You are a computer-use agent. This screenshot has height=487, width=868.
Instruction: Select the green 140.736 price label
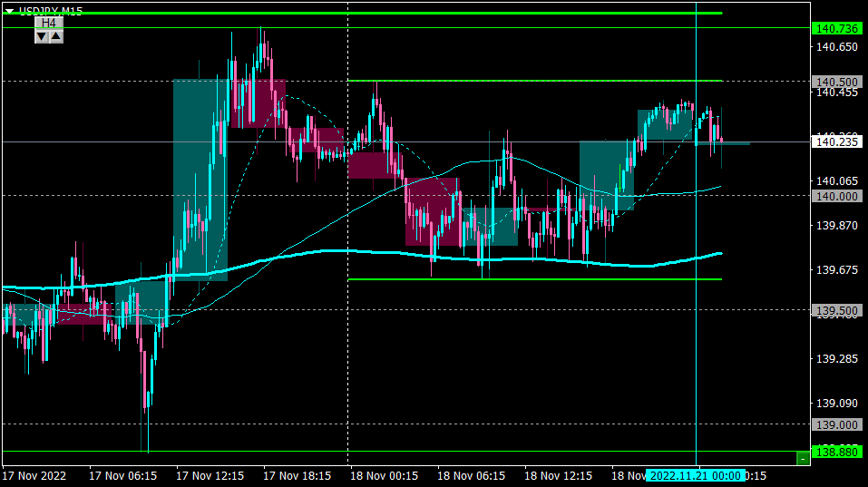(837, 28)
